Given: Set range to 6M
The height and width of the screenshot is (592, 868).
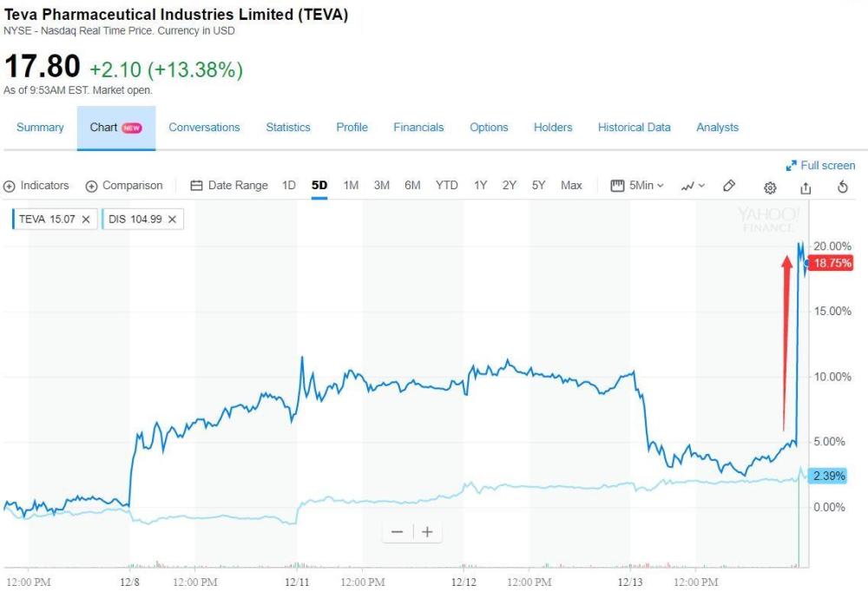Looking at the screenshot, I should point(412,186).
